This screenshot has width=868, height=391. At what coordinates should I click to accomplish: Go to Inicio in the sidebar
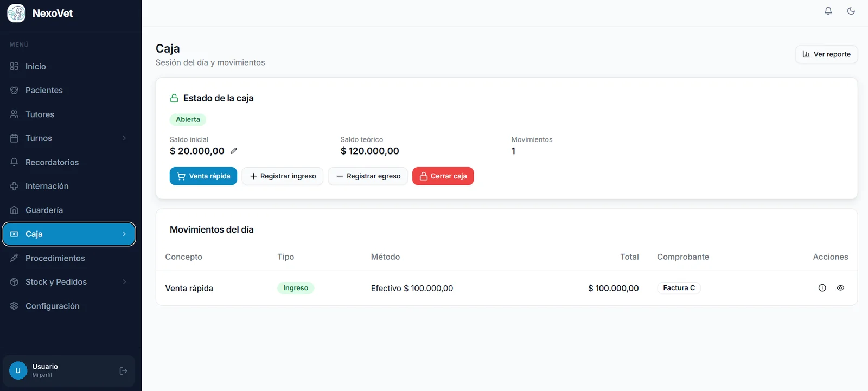pyautogui.click(x=69, y=66)
